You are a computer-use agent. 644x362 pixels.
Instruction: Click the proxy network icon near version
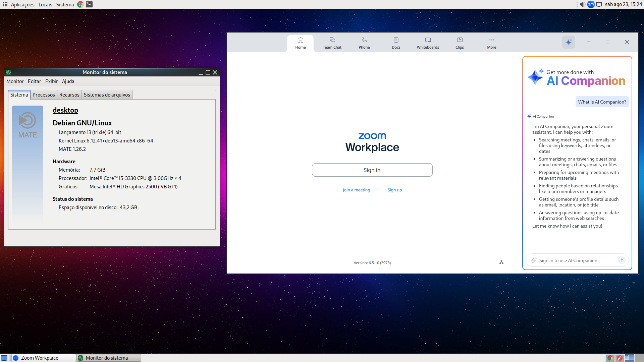pos(501,262)
